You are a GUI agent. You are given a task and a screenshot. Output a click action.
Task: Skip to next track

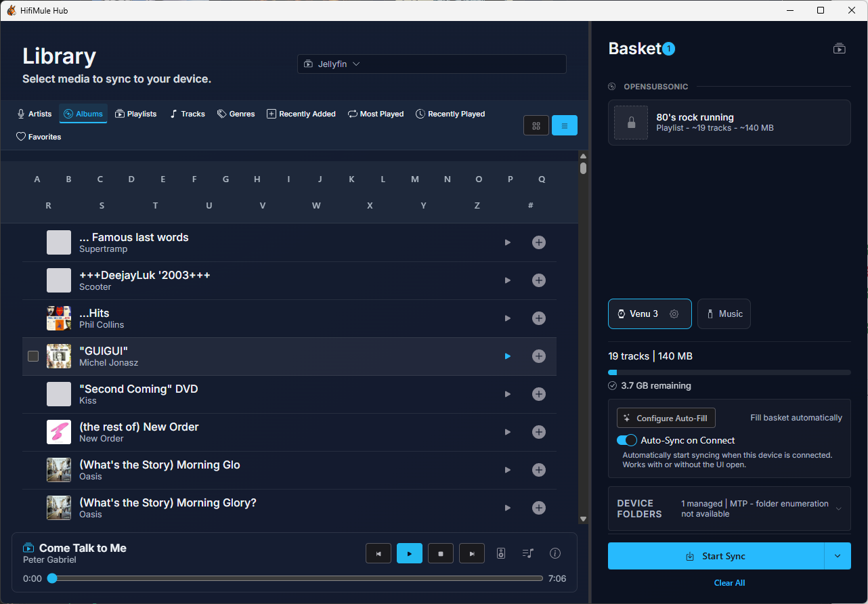coord(472,553)
